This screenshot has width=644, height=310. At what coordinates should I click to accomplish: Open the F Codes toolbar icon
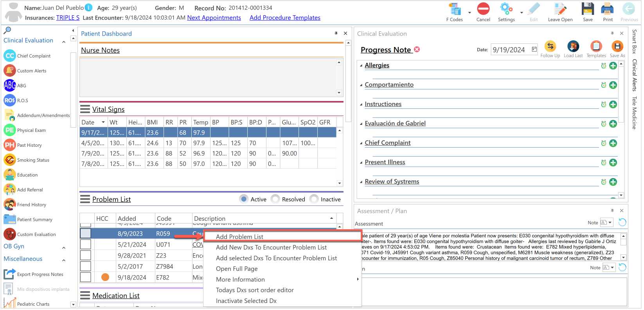point(455,9)
